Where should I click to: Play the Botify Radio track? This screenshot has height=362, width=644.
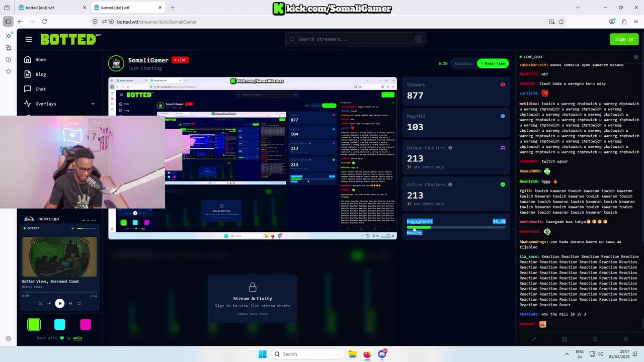pos(59,303)
